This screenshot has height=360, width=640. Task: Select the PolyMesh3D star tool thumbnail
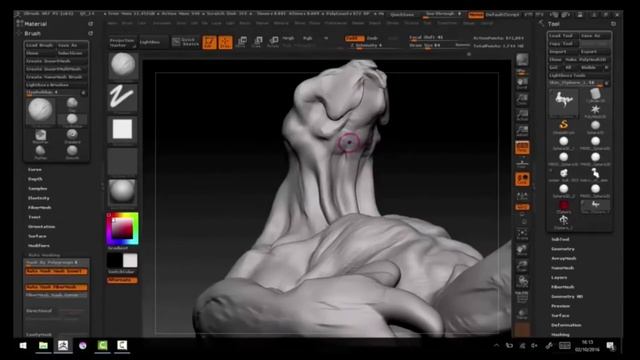[x=595, y=111]
